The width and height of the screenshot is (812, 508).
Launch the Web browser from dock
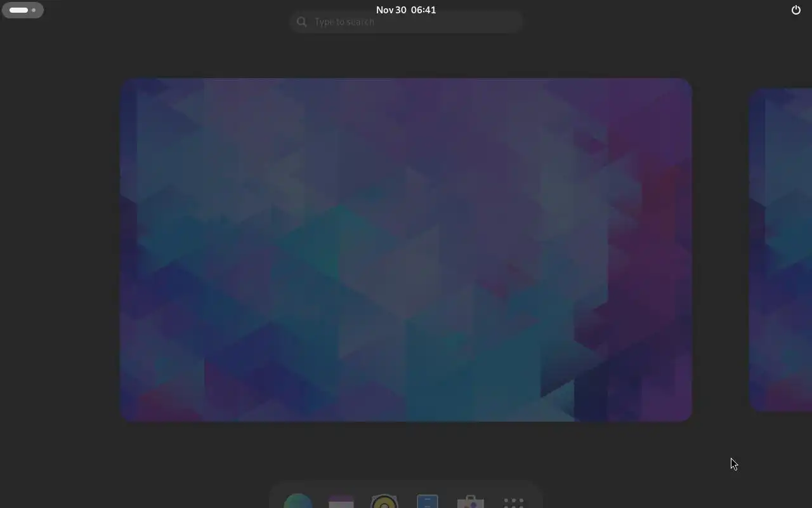click(298, 500)
